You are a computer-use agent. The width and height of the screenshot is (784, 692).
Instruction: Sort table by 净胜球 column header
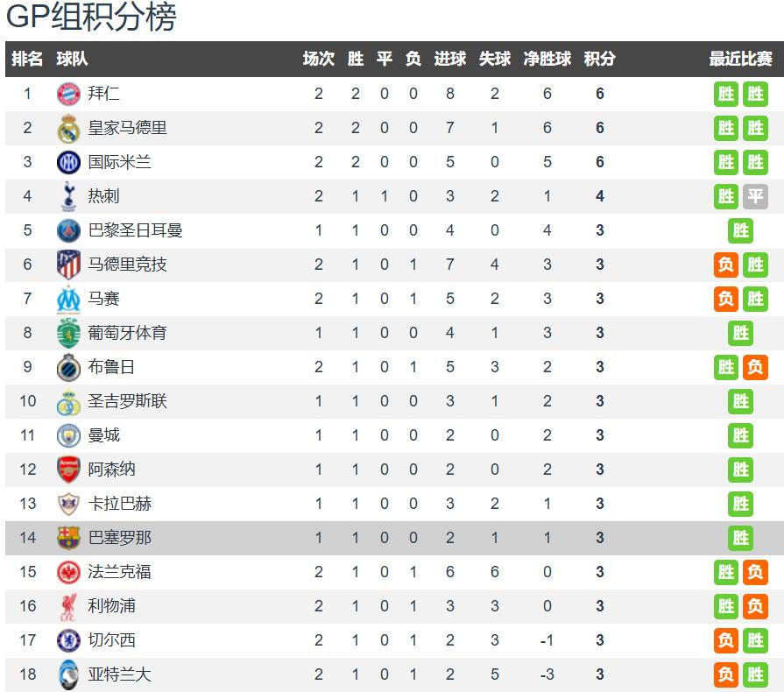[x=547, y=59]
